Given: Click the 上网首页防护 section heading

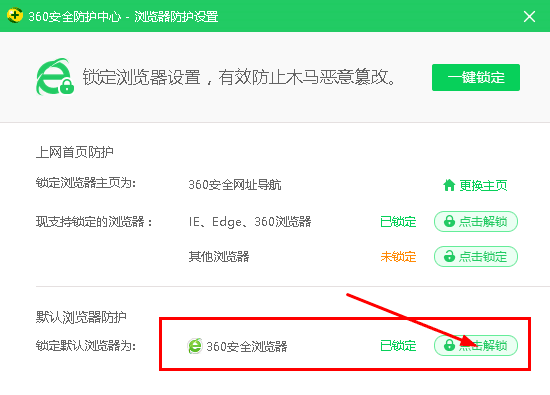Looking at the screenshot, I should [75, 152].
